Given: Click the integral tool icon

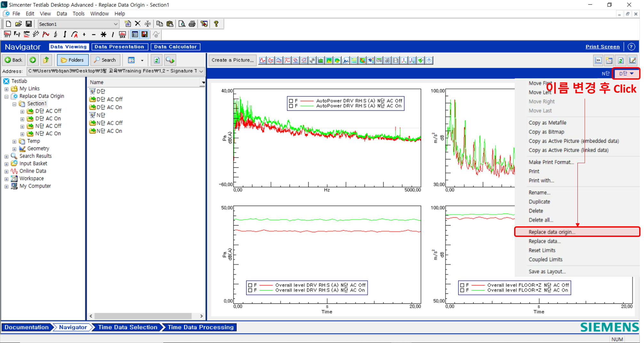Looking at the screenshot, I should [x=65, y=34].
